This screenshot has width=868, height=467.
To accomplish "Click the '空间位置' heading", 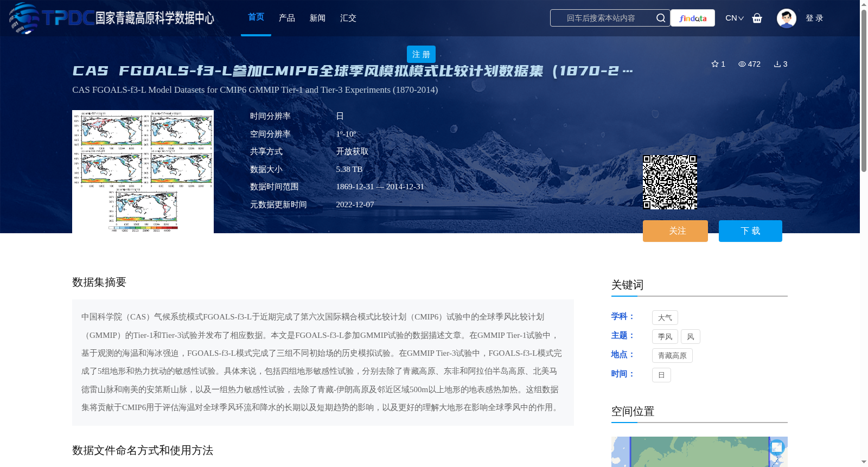I will click(x=633, y=411).
